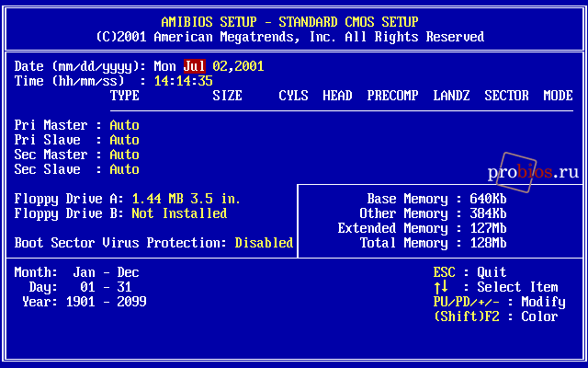Click the PRECOMP column header
This screenshot has width=588, height=368.
click(392, 96)
